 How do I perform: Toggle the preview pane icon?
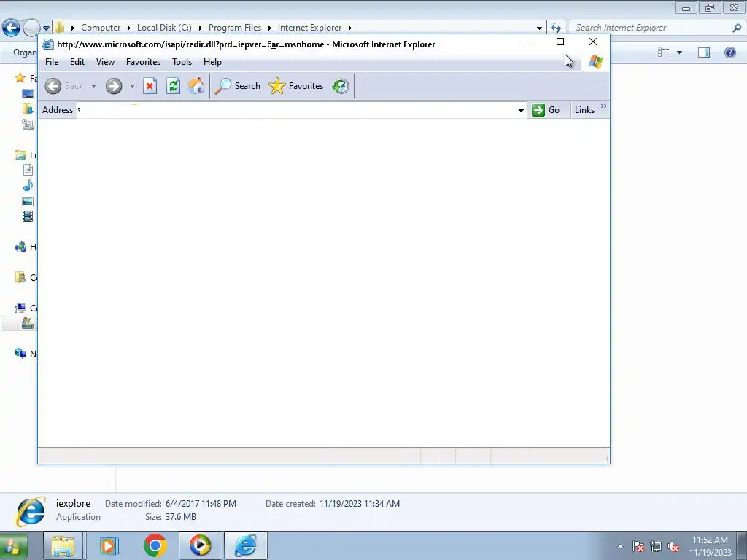[x=704, y=52]
